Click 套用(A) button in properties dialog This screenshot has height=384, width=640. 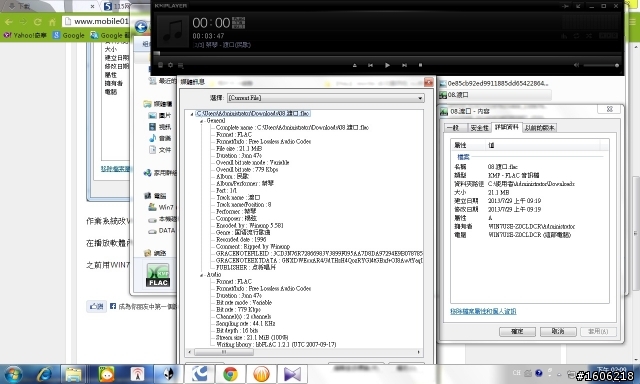coord(598,331)
